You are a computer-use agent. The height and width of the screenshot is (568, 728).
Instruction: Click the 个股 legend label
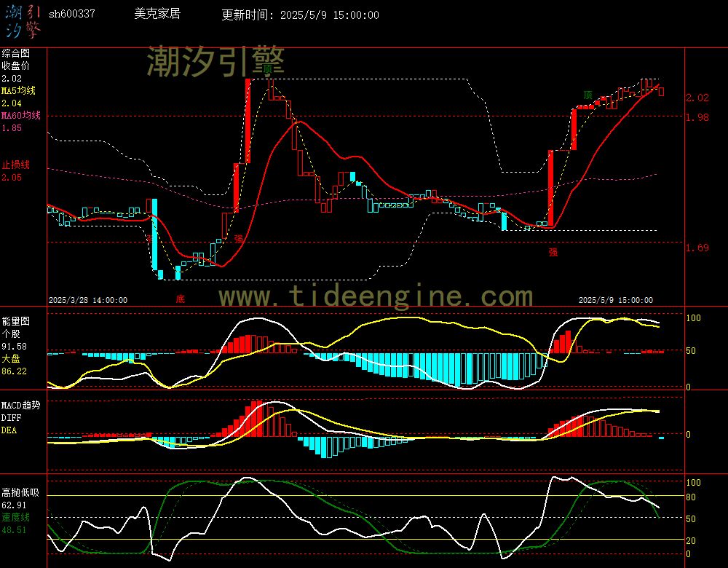[x=11, y=334]
